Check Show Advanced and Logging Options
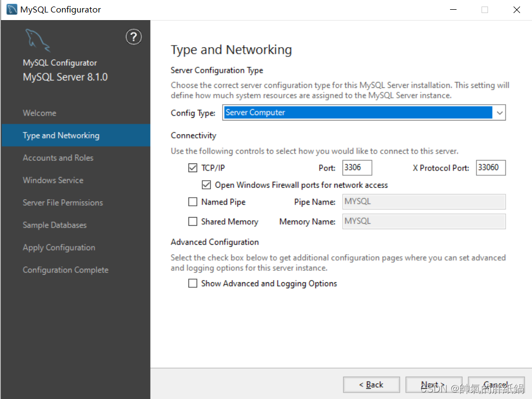The height and width of the screenshot is (399, 532). coord(193,283)
